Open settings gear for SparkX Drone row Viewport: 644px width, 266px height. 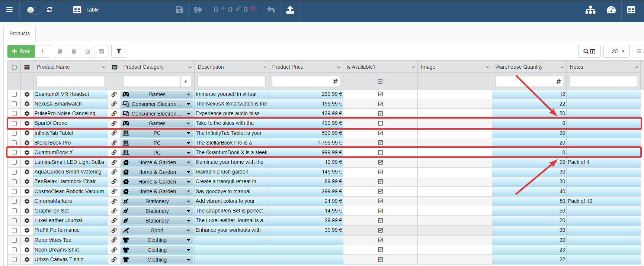pos(27,123)
